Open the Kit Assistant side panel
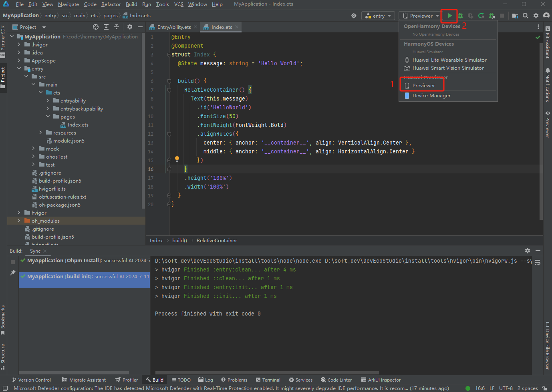Screen dimensions: 552x392 pyautogui.click(x=548, y=43)
